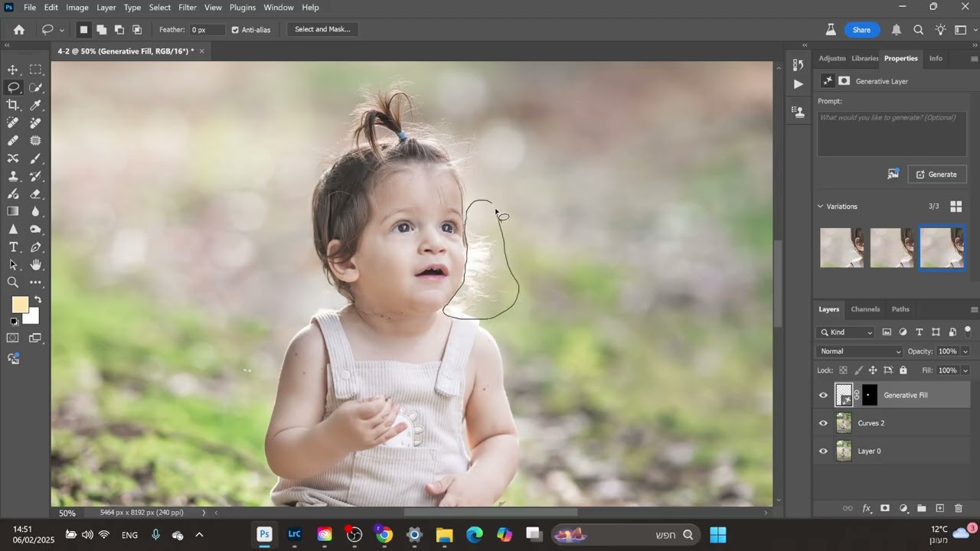Image resolution: width=980 pixels, height=551 pixels.
Task: Select the Lasso tool in the toolbox
Action: tap(13, 87)
